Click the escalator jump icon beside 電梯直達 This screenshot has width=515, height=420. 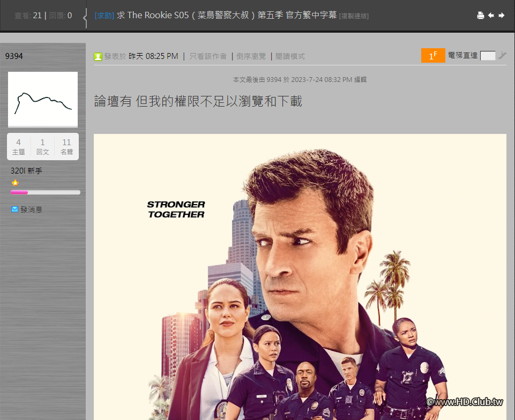pyautogui.click(x=502, y=55)
